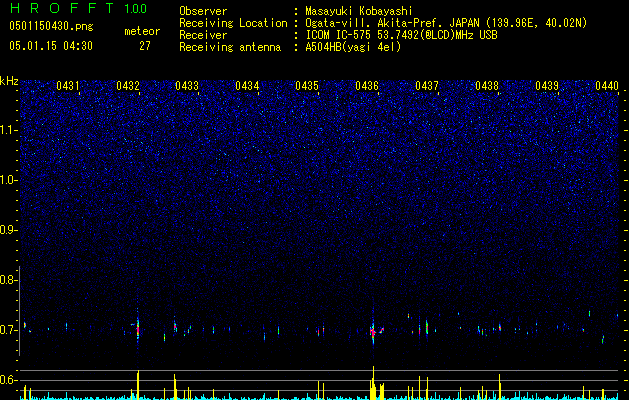
Task: Click the 0439 time marker
Action: point(547,85)
